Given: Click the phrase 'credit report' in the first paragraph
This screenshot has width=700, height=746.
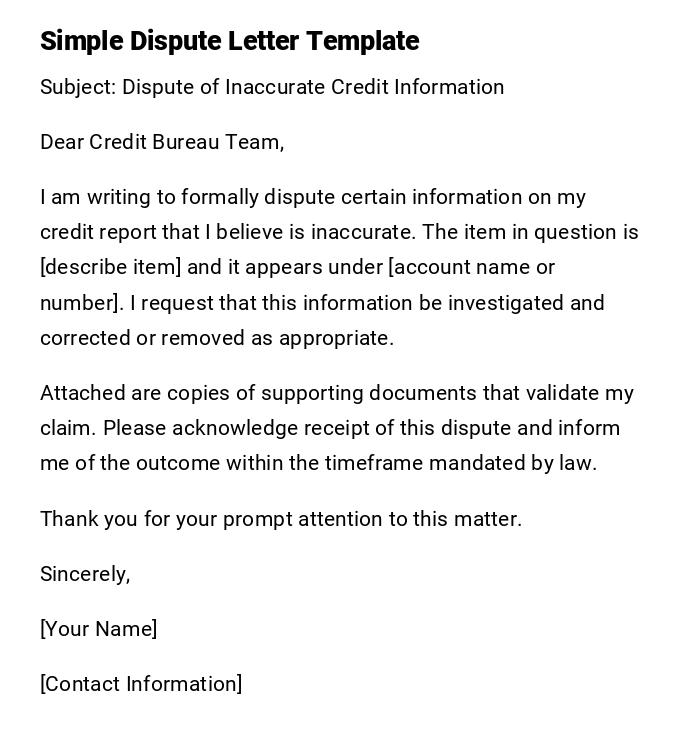Looking at the screenshot, I should [x=98, y=232].
